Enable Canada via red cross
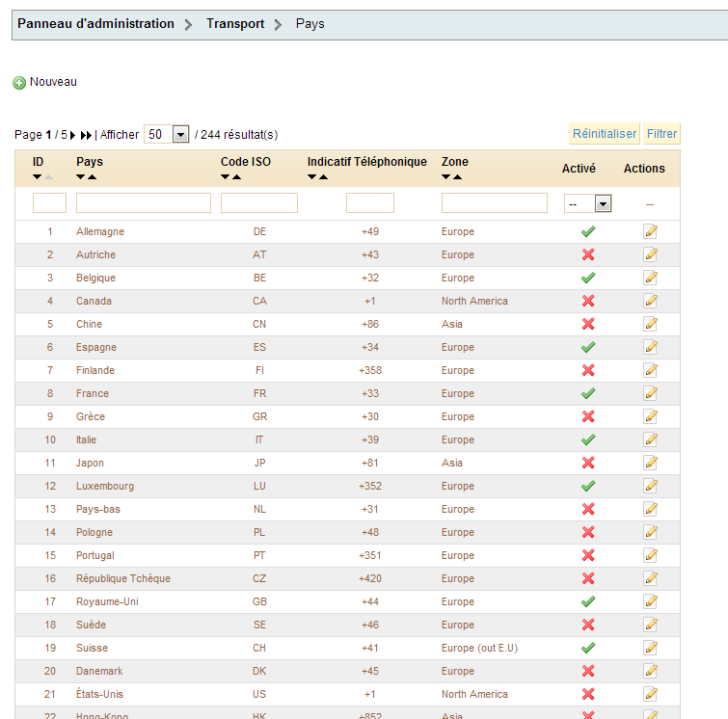The height and width of the screenshot is (719, 728). click(x=588, y=301)
